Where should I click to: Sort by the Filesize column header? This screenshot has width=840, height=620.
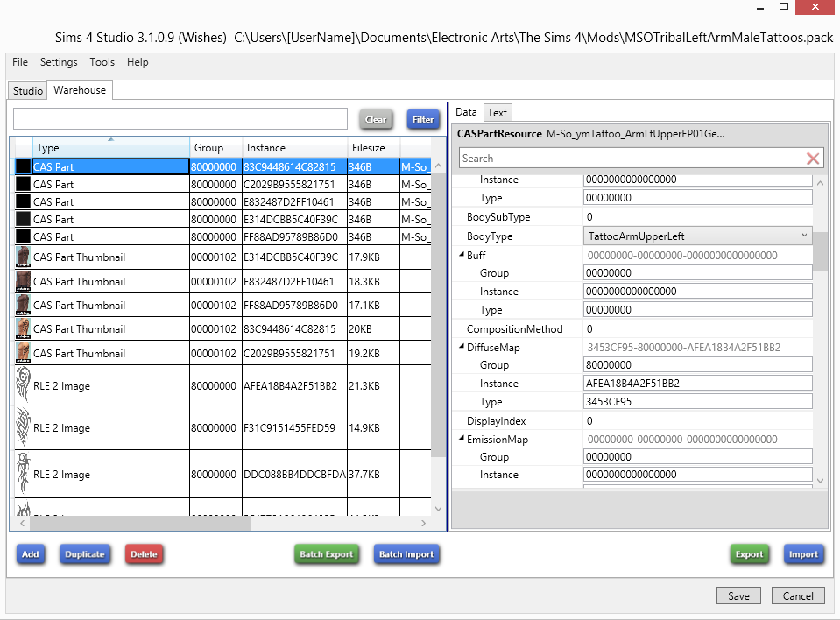click(x=373, y=148)
